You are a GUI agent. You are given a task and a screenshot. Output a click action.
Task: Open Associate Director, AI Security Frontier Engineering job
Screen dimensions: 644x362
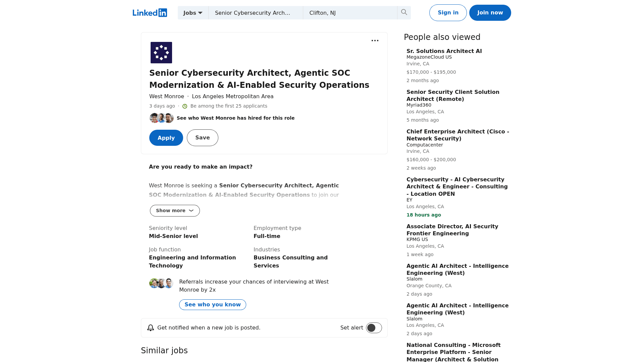pyautogui.click(x=452, y=230)
